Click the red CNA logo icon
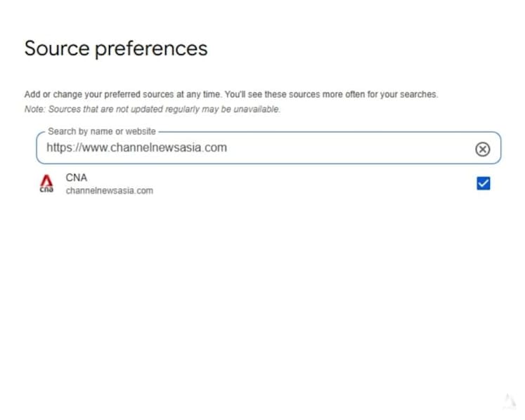525x420 pixels. click(x=46, y=183)
